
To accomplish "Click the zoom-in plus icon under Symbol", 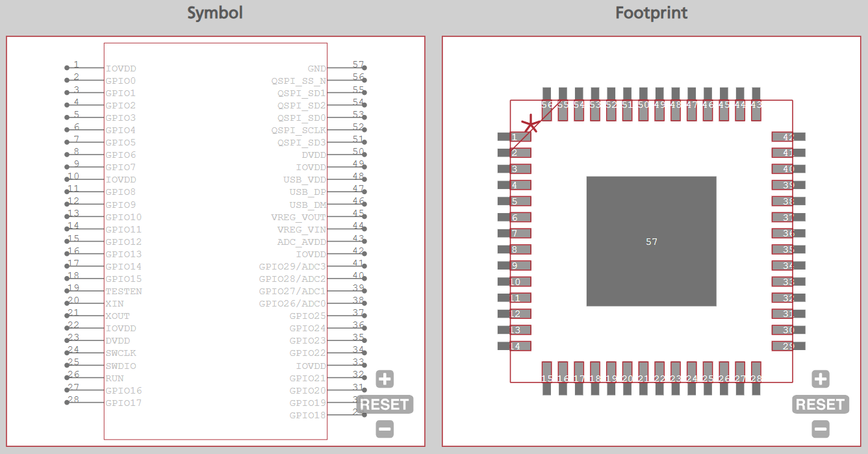I will pyautogui.click(x=383, y=379).
